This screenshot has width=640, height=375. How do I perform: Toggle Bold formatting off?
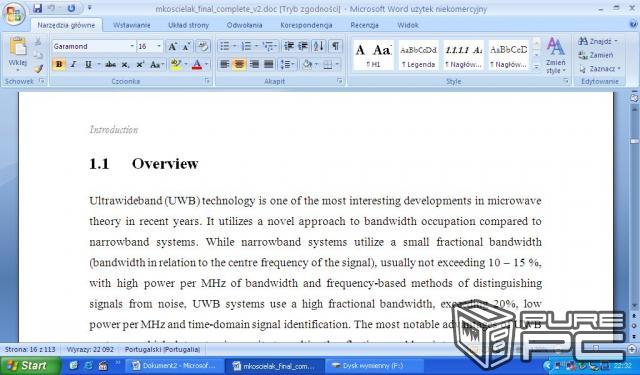click(59, 64)
